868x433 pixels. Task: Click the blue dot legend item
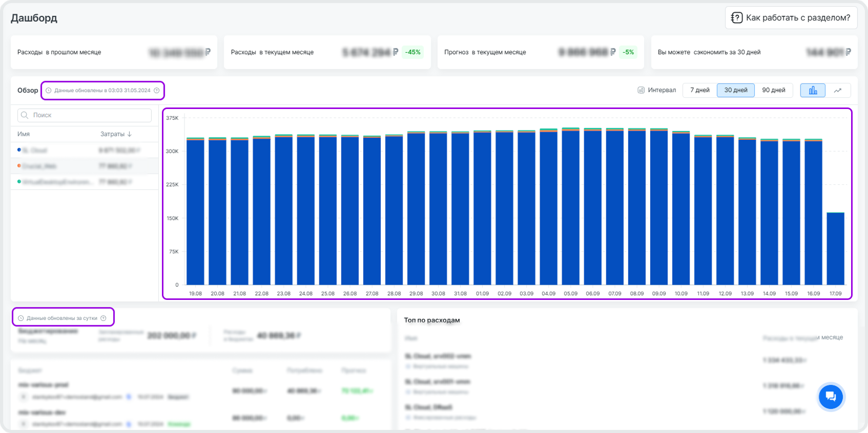pos(19,150)
